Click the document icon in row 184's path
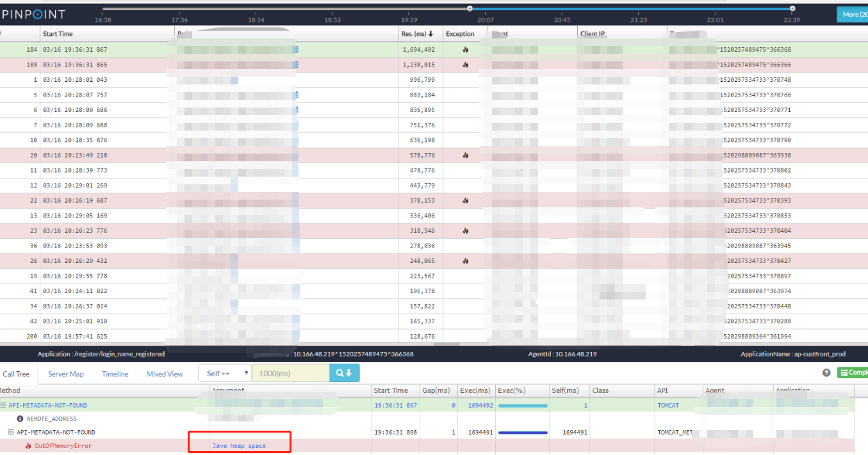The height and width of the screenshot is (455, 868). (x=297, y=49)
